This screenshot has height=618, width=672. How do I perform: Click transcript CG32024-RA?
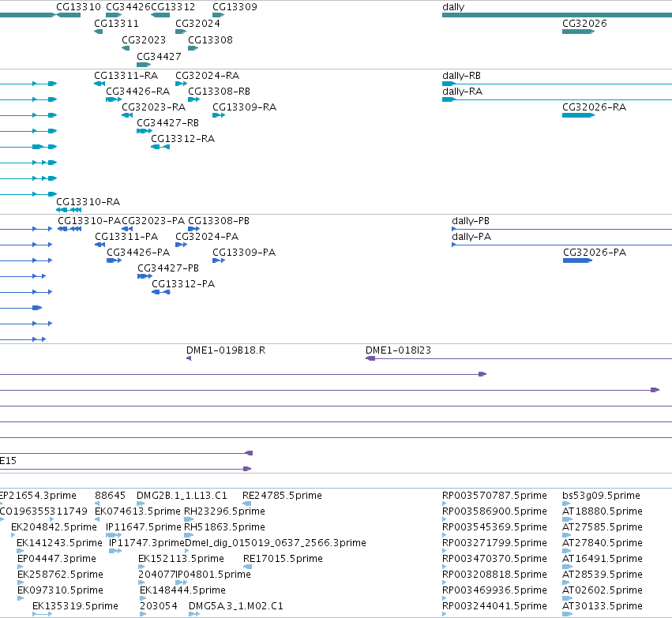(x=208, y=76)
